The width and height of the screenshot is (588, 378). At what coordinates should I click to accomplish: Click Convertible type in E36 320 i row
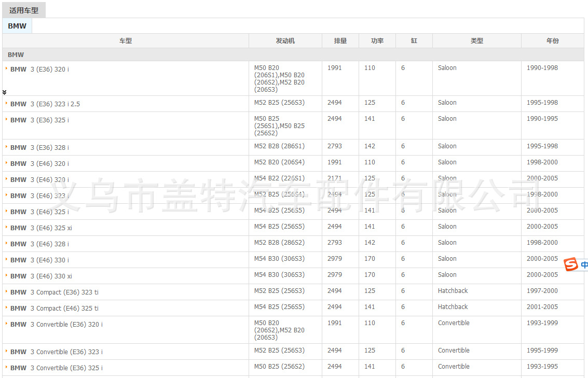[x=454, y=323]
